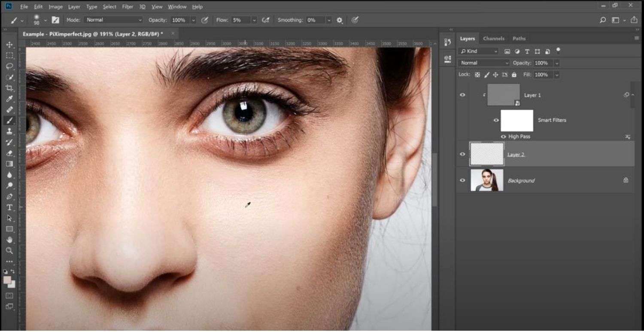Select the Type tool
The image size is (644, 332).
(9, 207)
